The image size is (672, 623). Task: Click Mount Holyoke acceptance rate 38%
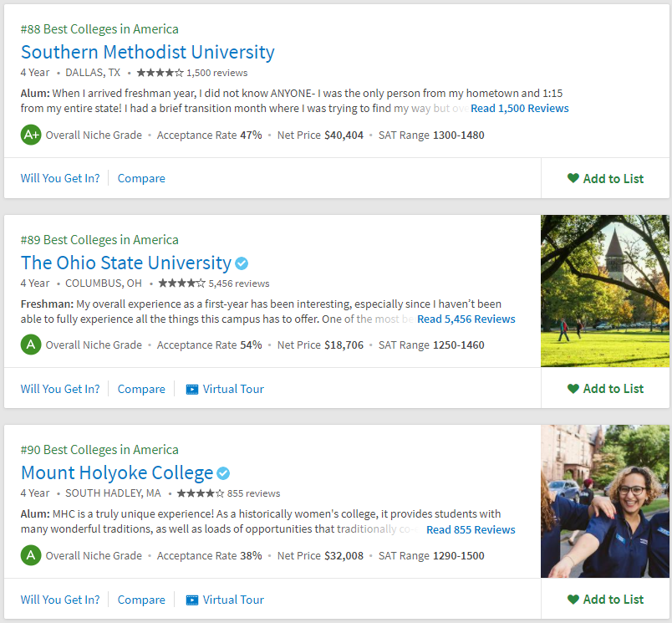(x=251, y=556)
